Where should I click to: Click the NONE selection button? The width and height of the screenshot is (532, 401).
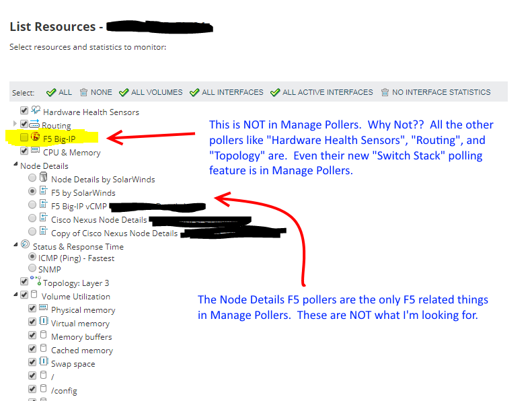point(96,92)
